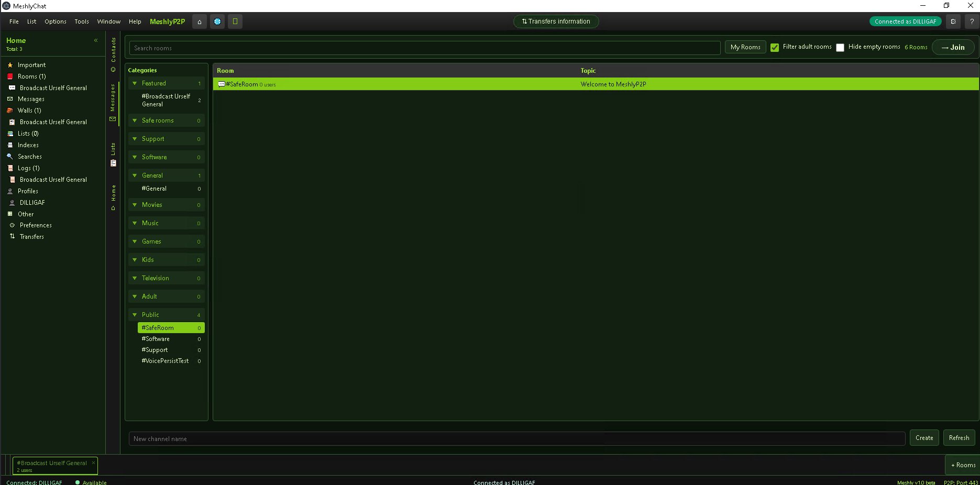This screenshot has width=980, height=485.
Task: Click the Profiles person icon
Action: [x=10, y=191]
